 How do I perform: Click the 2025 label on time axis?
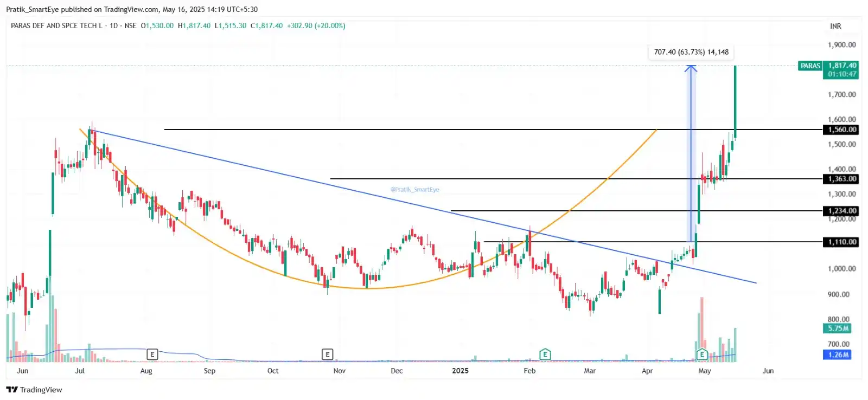coord(460,371)
